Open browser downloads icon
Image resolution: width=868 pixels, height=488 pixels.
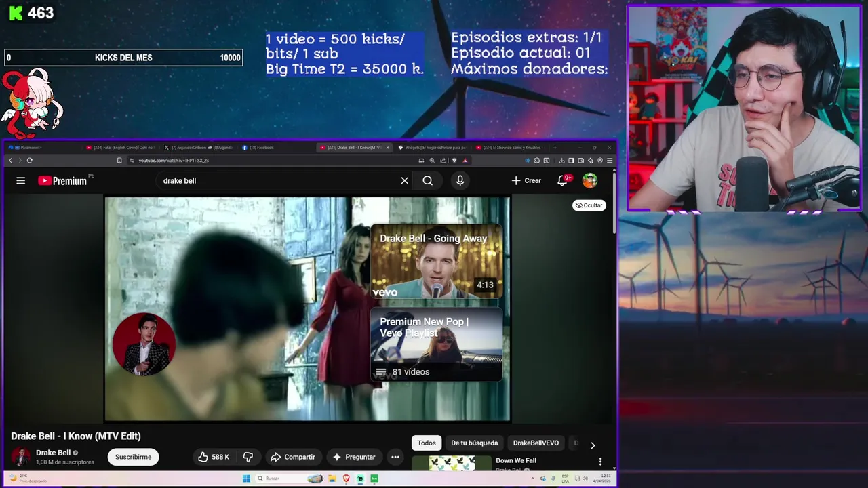tap(561, 160)
